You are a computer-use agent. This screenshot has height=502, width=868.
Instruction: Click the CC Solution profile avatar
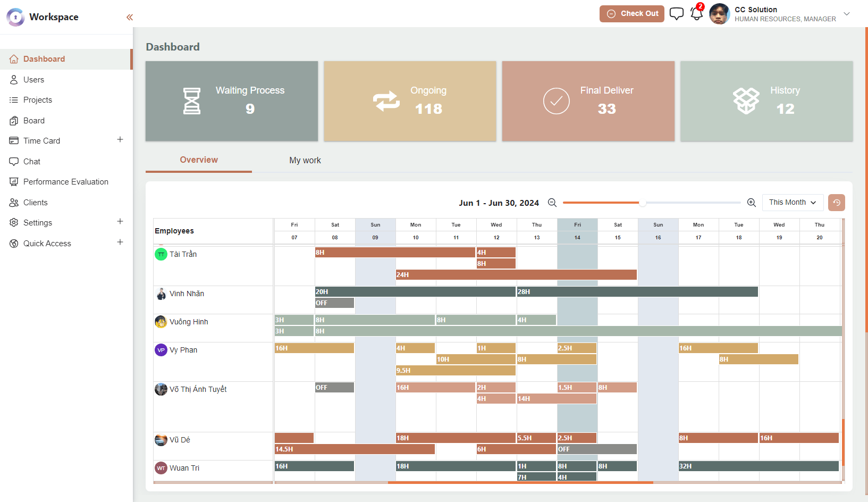tap(720, 14)
